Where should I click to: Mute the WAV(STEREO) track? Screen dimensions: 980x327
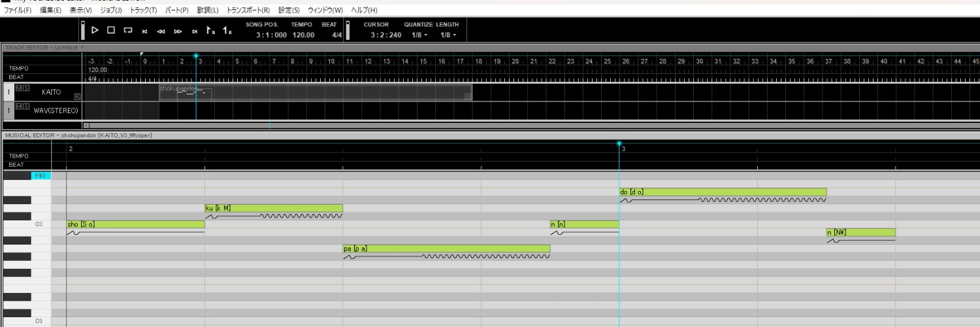pos(18,105)
